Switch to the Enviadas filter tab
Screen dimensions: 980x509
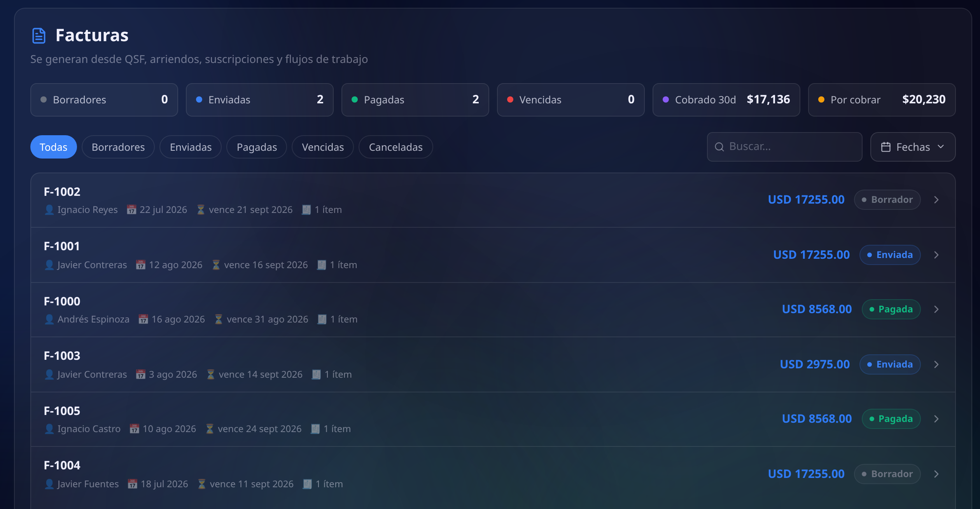(x=191, y=147)
